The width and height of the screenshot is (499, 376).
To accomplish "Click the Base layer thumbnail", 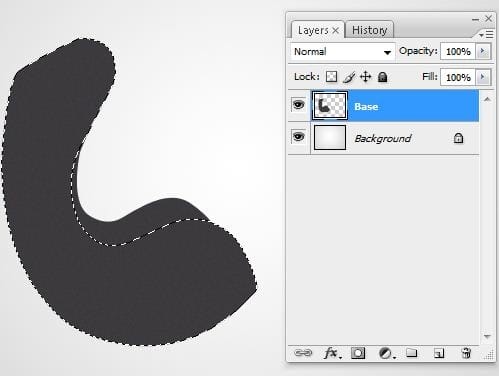I will [330, 106].
